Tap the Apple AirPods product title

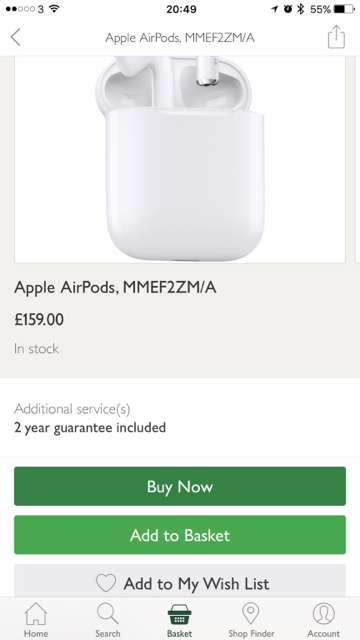[x=115, y=287]
